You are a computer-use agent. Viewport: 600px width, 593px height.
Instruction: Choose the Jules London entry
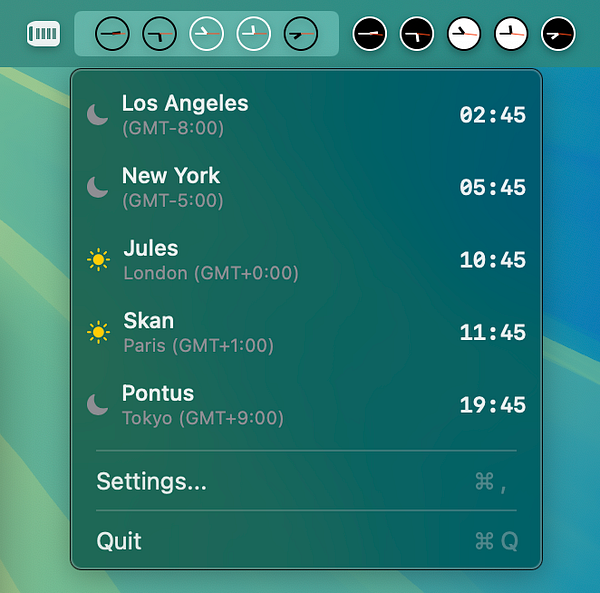click(306, 260)
